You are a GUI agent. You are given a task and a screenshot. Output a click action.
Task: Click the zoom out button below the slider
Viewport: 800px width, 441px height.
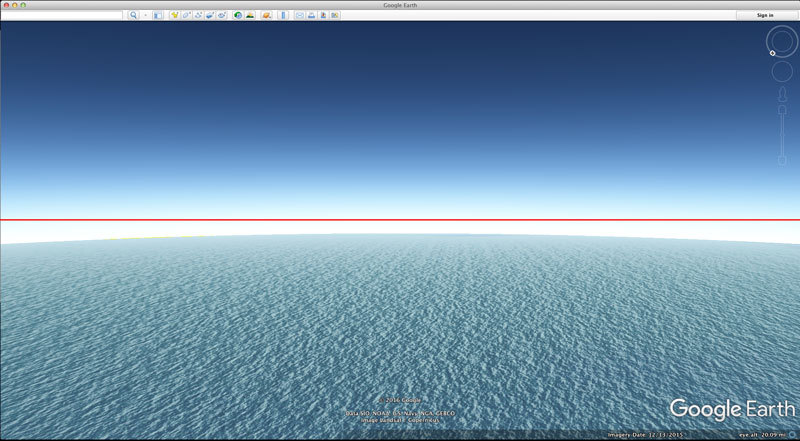tap(782, 161)
